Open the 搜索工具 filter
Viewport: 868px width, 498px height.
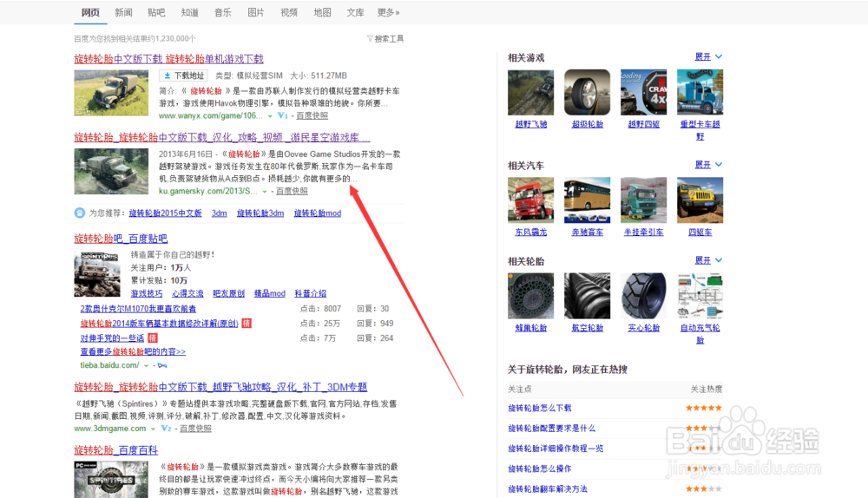[x=385, y=39]
